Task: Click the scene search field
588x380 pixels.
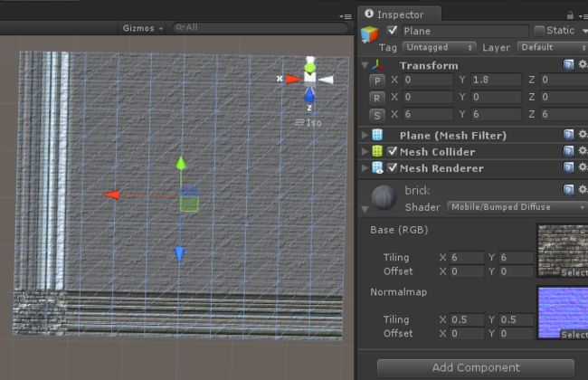Action: [x=260, y=27]
